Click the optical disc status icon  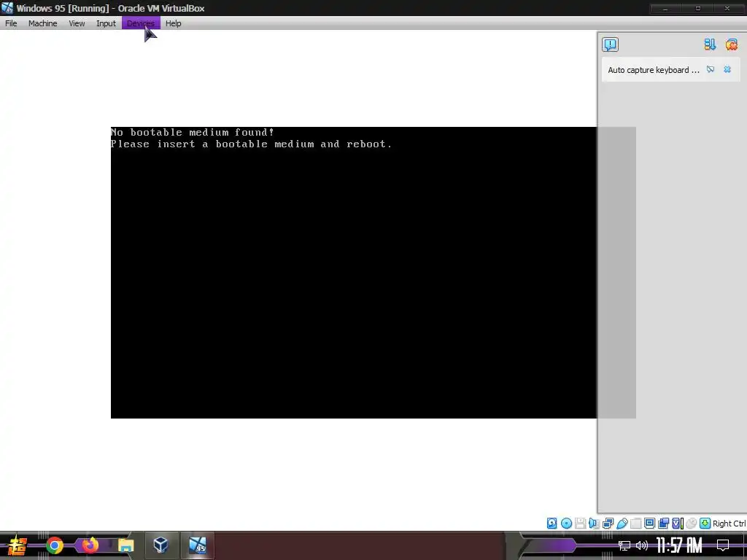pos(566,524)
